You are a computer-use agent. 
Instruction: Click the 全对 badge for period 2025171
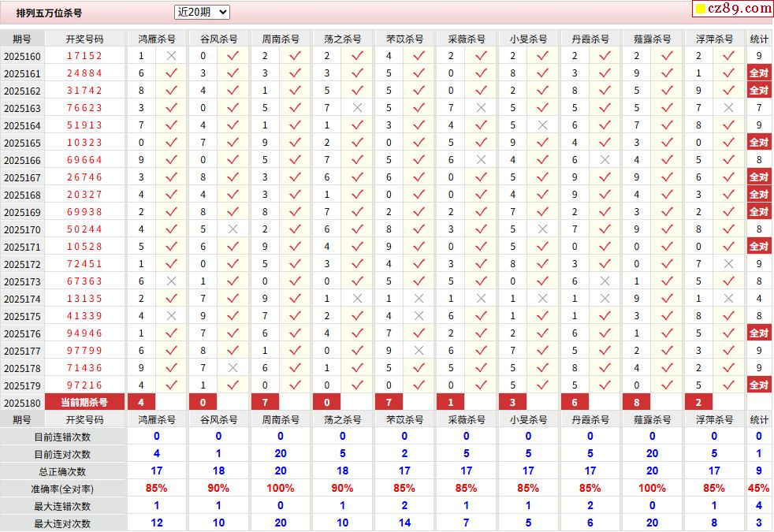click(759, 246)
